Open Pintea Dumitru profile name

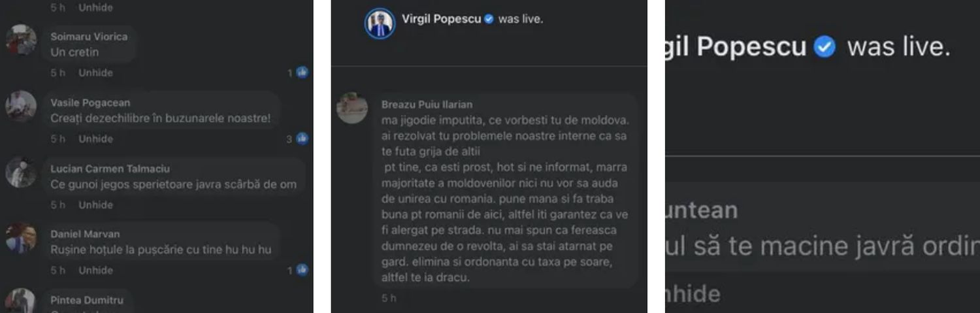pyautogui.click(x=87, y=300)
